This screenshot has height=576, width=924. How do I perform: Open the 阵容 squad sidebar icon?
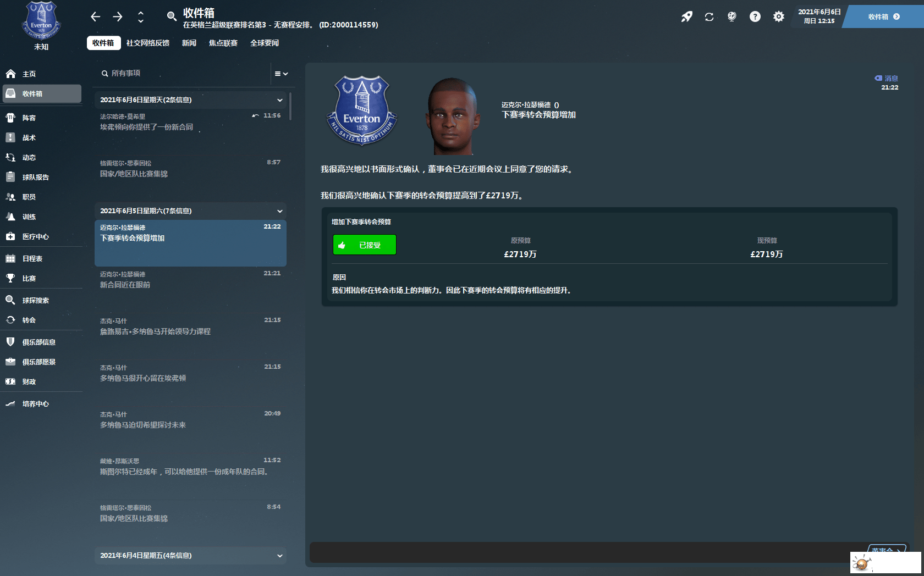click(x=10, y=118)
